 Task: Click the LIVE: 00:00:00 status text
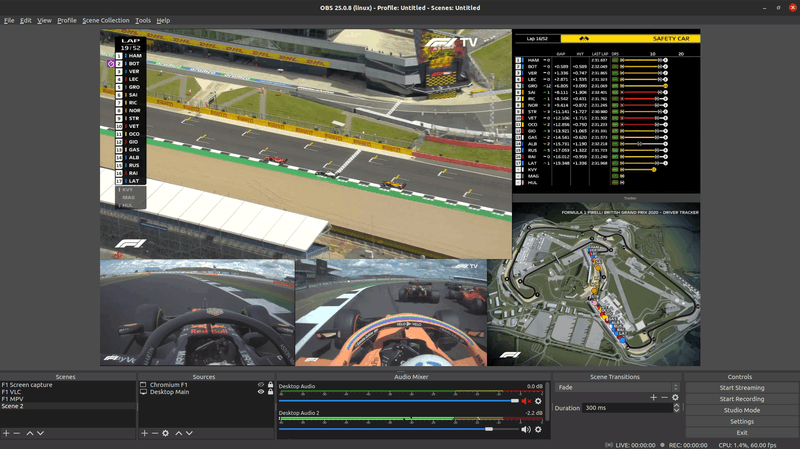pos(635,445)
